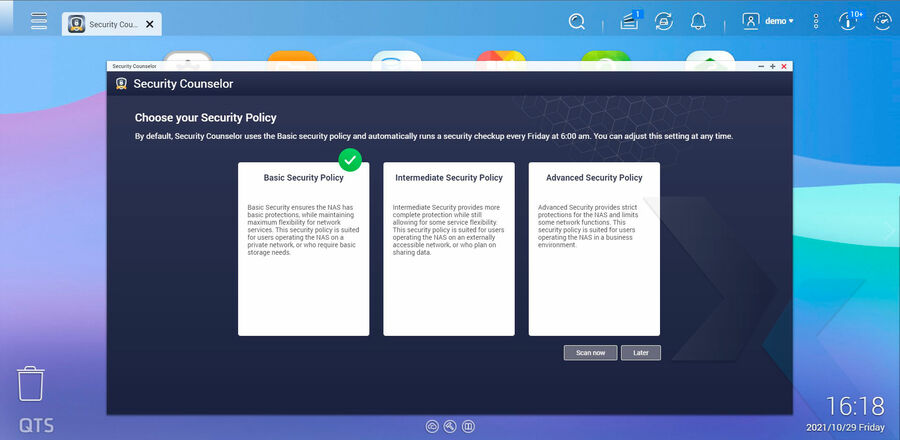The width and height of the screenshot is (900, 440).
Task: Show event notifications bell
Action: click(698, 21)
